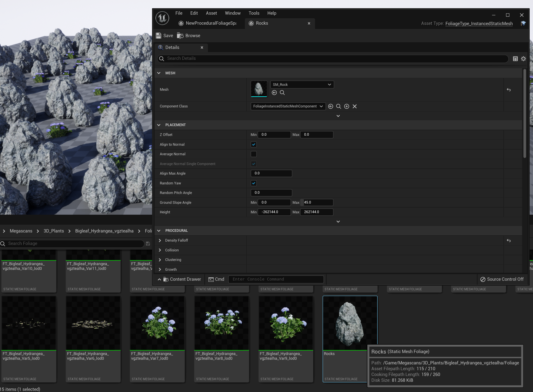Clear Component Class with the X icon

point(354,106)
